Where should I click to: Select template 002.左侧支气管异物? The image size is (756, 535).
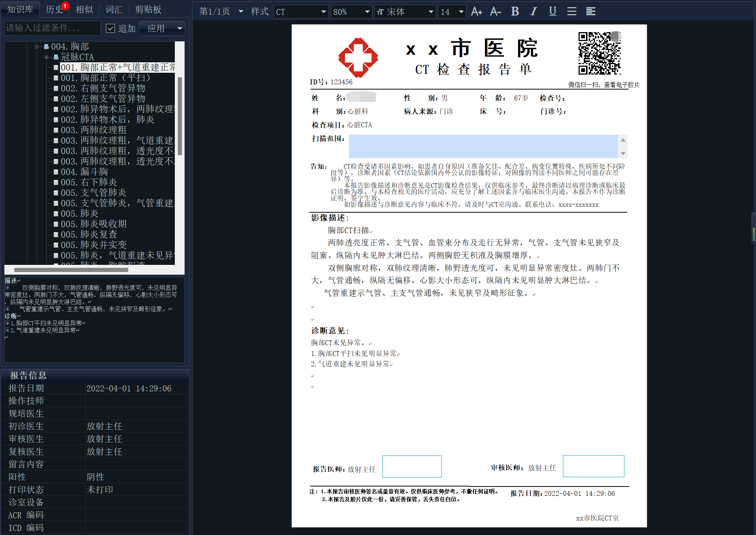(x=103, y=98)
